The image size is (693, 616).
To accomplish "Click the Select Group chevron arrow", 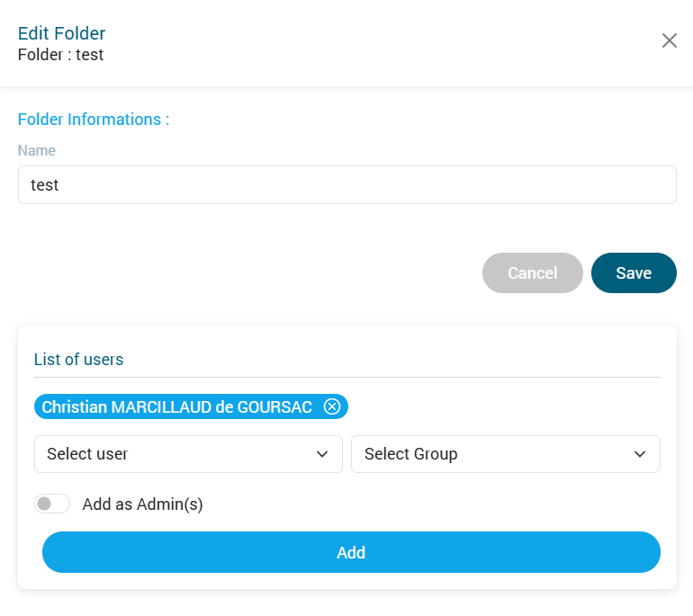I will pyautogui.click(x=640, y=454).
